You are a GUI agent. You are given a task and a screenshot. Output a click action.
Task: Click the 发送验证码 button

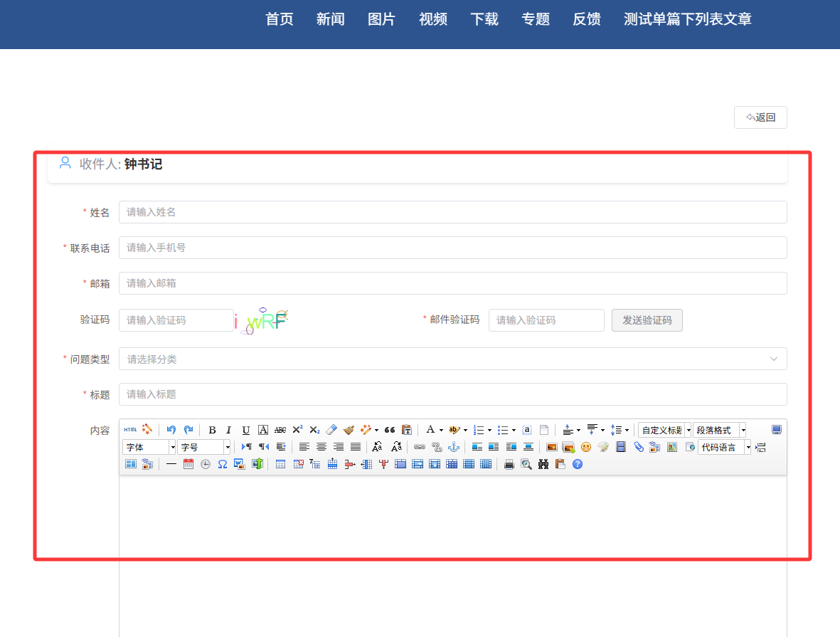(x=647, y=320)
